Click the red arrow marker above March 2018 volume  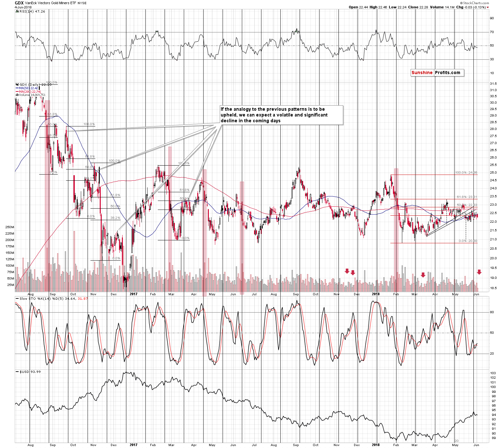(423, 275)
